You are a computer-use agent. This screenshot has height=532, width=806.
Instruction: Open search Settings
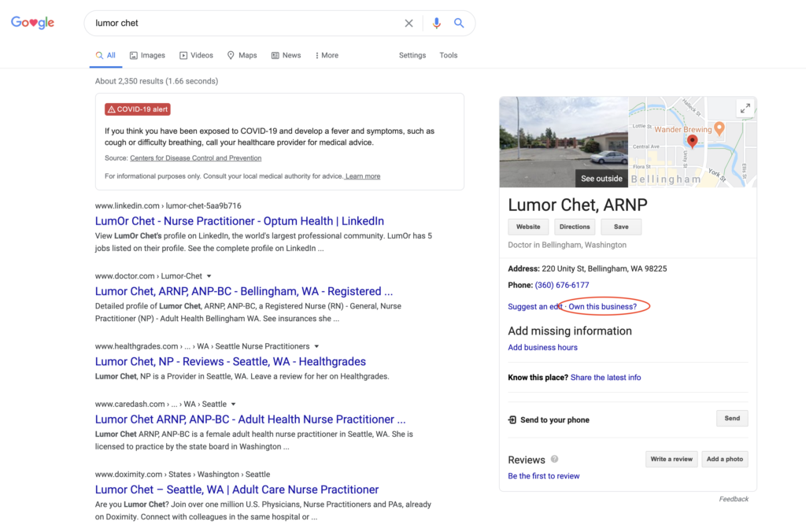[x=412, y=56]
